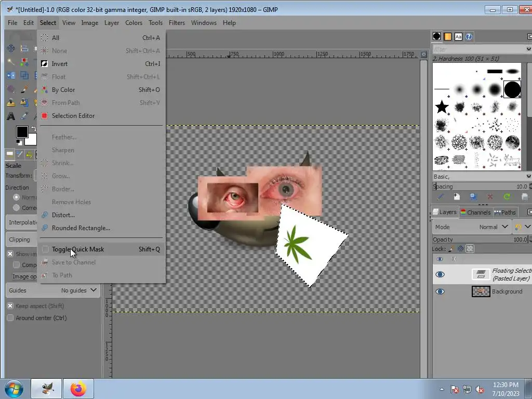
Task: Enable lock position and size icon
Action: (x=460, y=249)
